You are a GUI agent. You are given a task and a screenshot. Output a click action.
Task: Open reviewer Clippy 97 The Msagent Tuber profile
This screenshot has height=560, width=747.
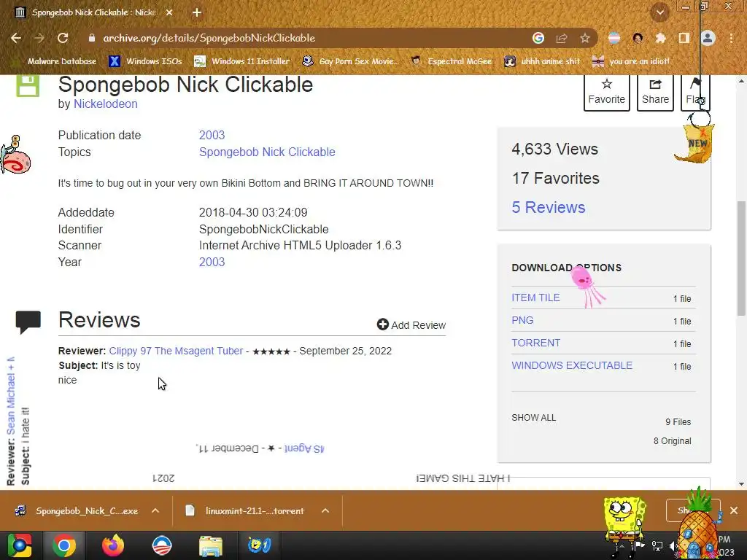click(x=176, y=351)
